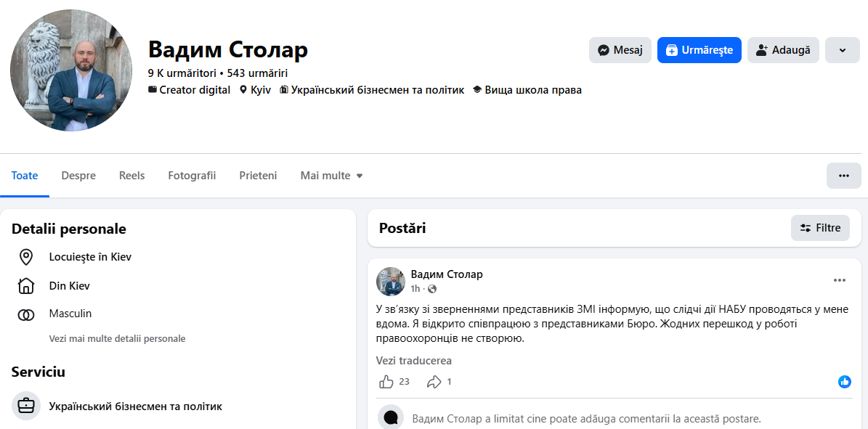Click the blue like reaction badge

click(x=845, y=381)
